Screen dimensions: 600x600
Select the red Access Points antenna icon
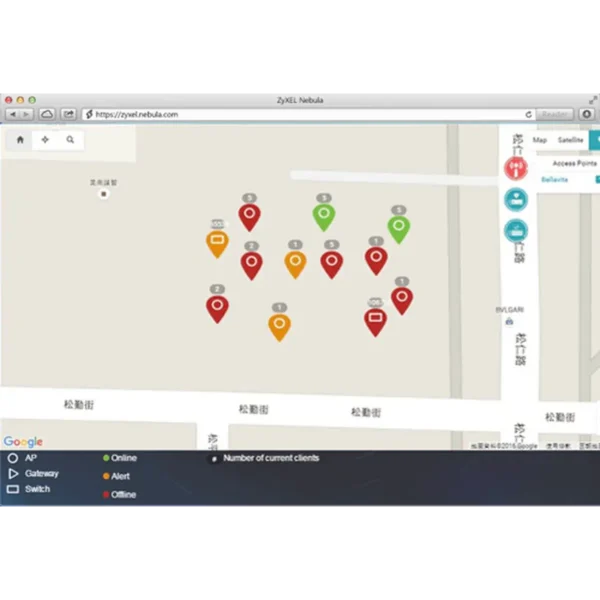click(x=515, y=168)
